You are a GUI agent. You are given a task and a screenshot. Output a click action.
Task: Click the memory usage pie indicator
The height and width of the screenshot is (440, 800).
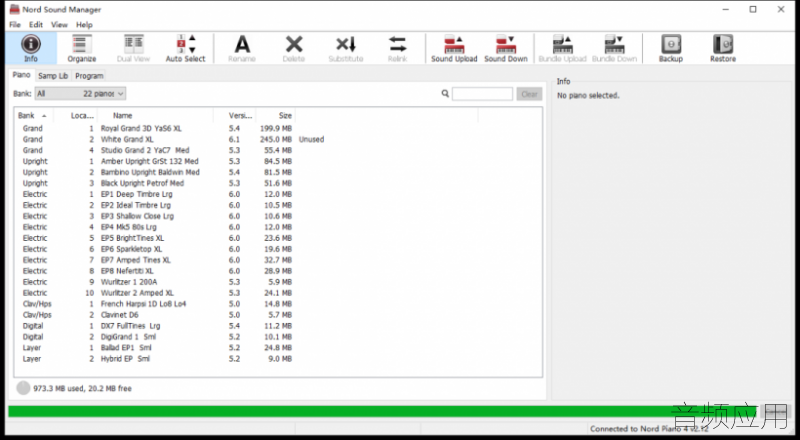[23, 388]
